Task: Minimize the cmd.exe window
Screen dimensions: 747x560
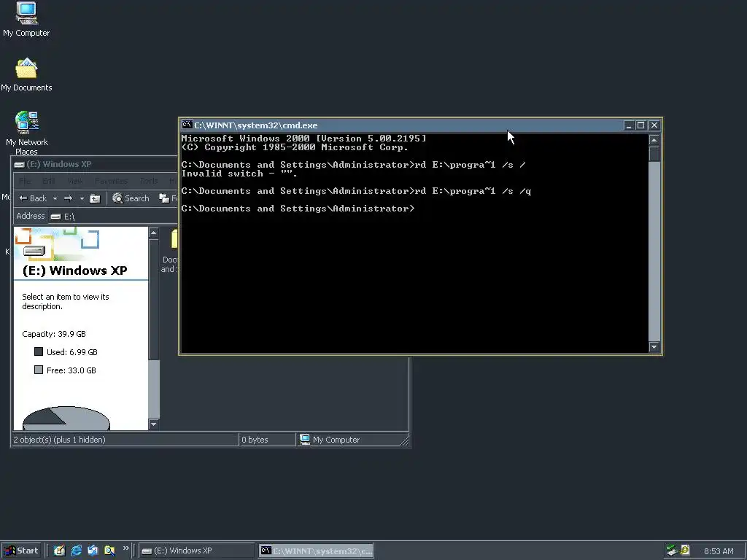Action: 628,125
